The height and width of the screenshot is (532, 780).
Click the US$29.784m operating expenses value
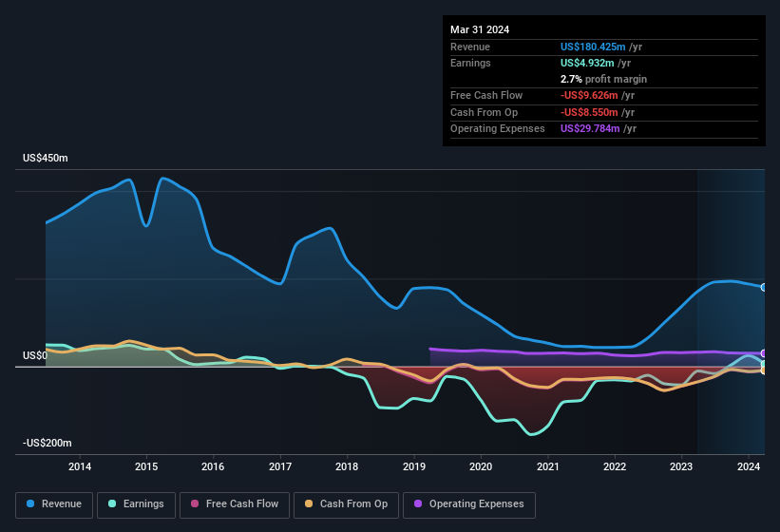click(x=590, y=129)
